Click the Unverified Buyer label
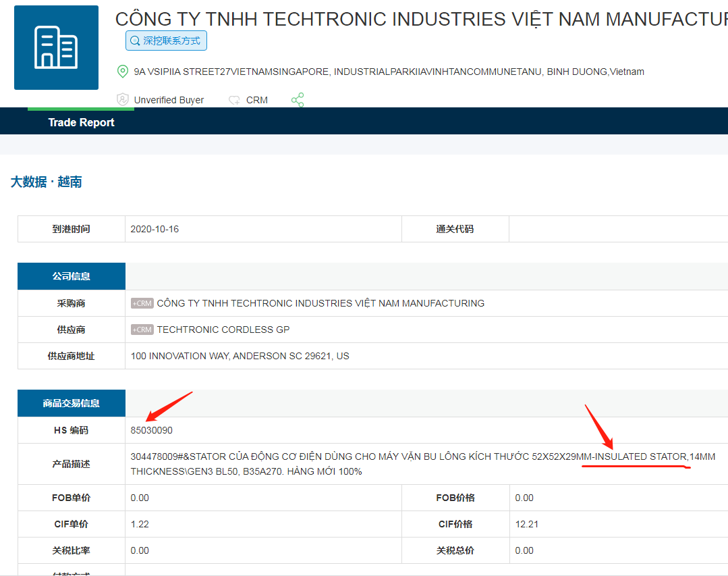Viewport: 728px width, 576px height. tap(169, 100)
